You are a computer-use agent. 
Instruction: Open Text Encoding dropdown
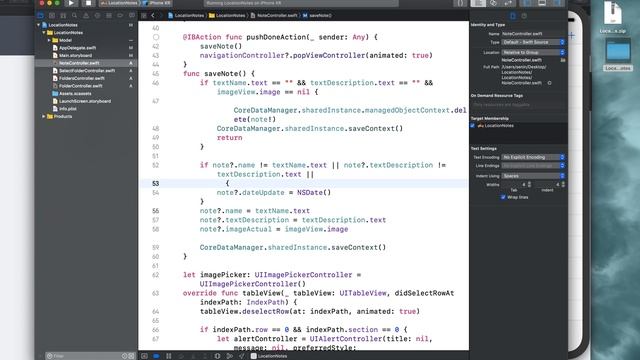click(x=533, y=157)
